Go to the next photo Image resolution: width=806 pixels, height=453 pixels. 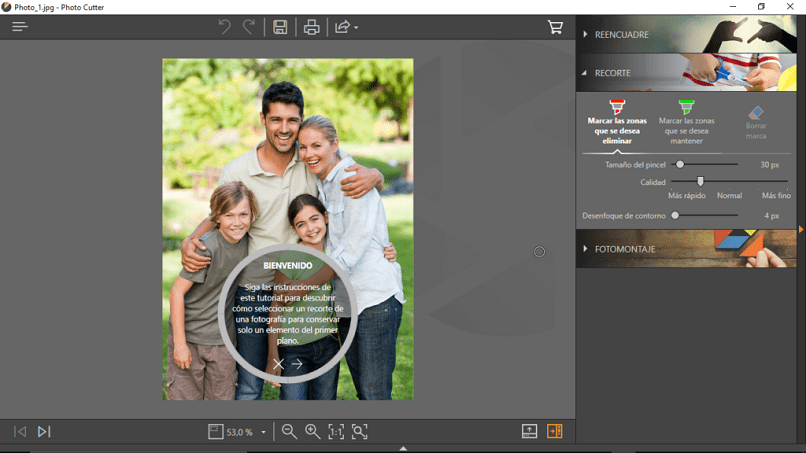[44, 431]
